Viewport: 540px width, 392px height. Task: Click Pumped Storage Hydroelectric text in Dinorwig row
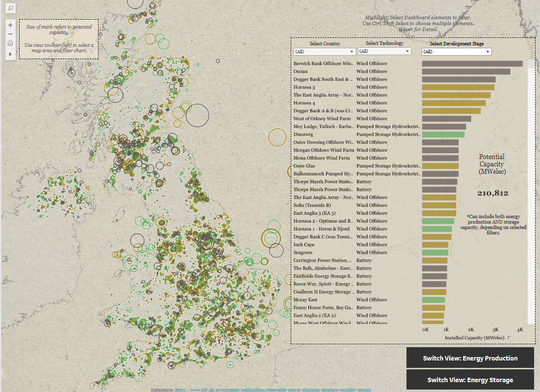(x=388, y=134)
